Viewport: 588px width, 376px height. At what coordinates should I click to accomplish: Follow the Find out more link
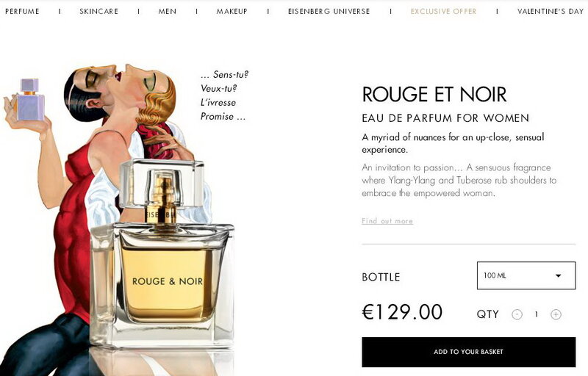click(x=387, y=221)
